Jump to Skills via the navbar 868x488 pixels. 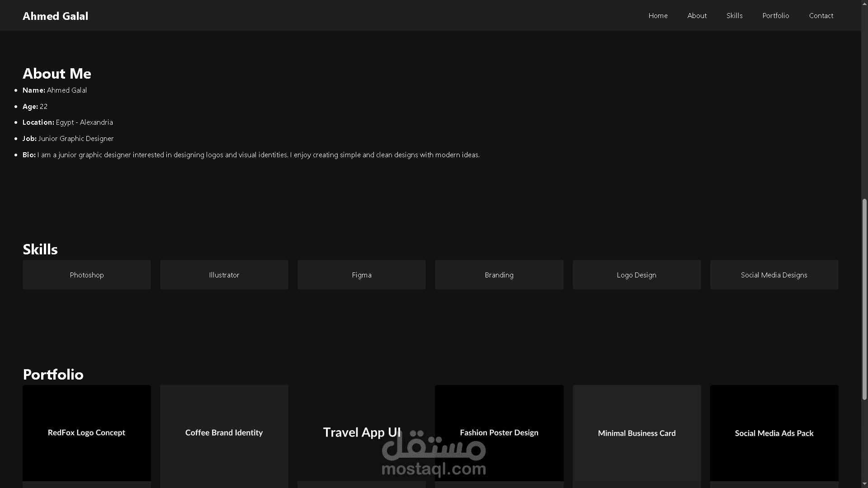pyautogui.click(x=734, y=15)
